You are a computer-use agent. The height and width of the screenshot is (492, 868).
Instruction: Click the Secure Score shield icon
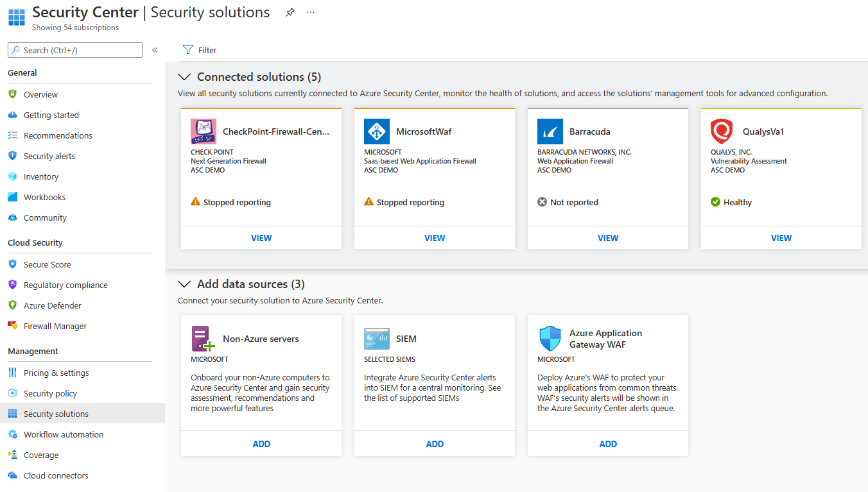12,264
